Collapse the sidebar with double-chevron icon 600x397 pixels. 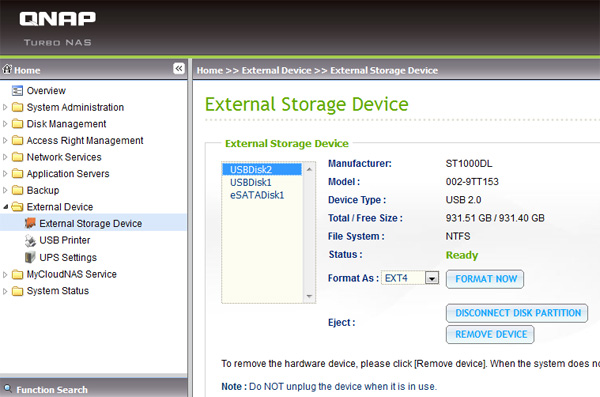(x=179, y=69)
